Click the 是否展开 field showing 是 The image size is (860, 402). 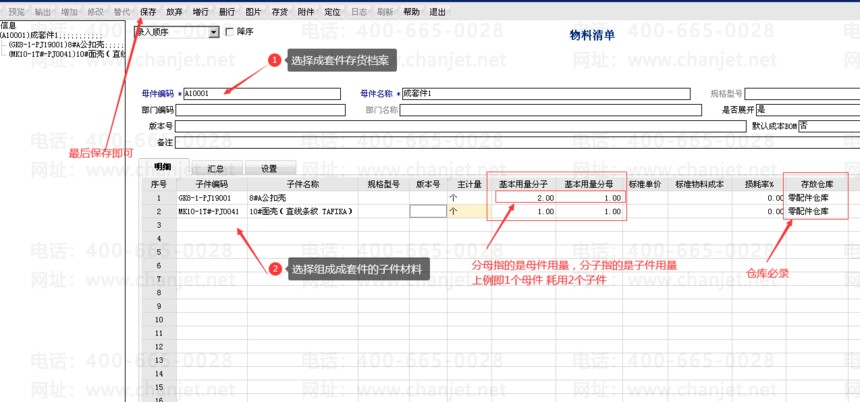[x=808, y=110]
